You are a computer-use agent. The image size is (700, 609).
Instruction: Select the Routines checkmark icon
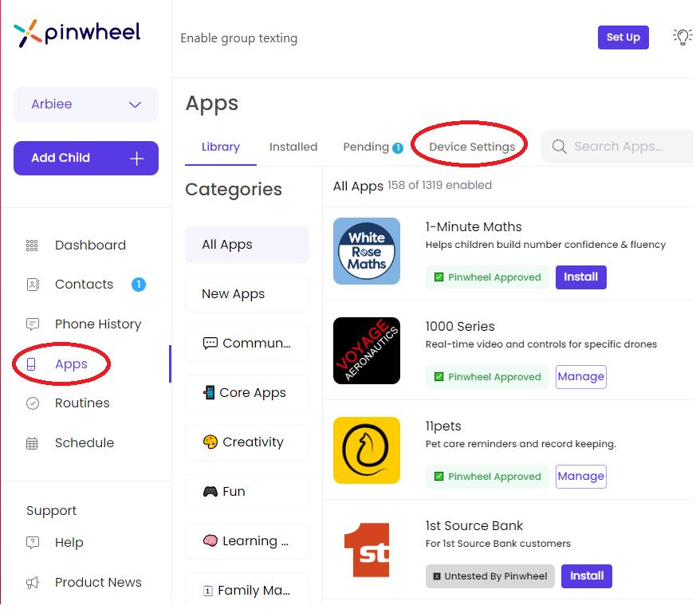pos(32,403)
